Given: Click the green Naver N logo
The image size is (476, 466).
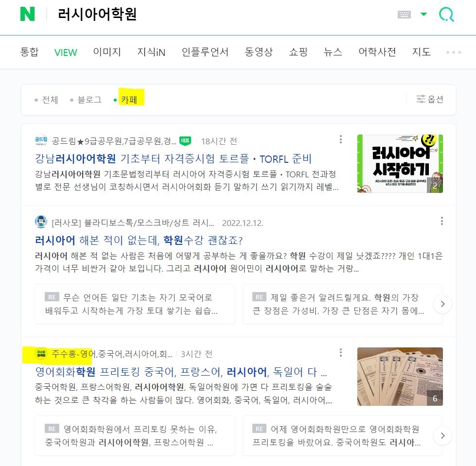Looking at the screenshot, I should click(27, 14).
